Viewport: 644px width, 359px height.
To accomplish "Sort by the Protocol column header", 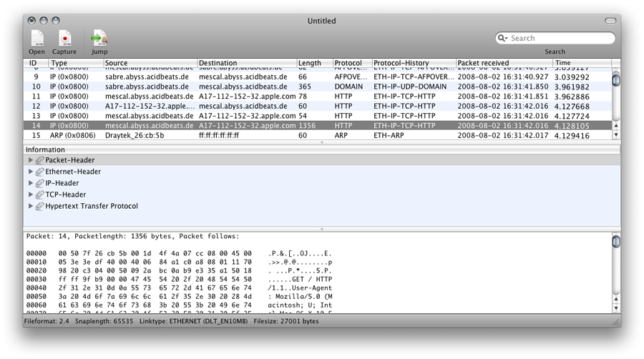I will coord(352,63).
